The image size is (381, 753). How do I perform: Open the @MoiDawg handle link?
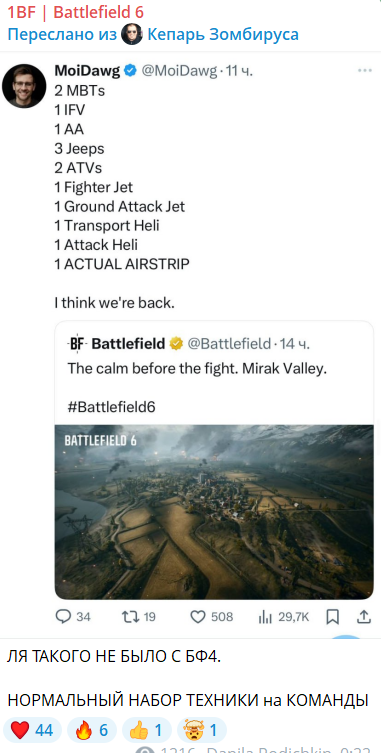coord(179,72)
